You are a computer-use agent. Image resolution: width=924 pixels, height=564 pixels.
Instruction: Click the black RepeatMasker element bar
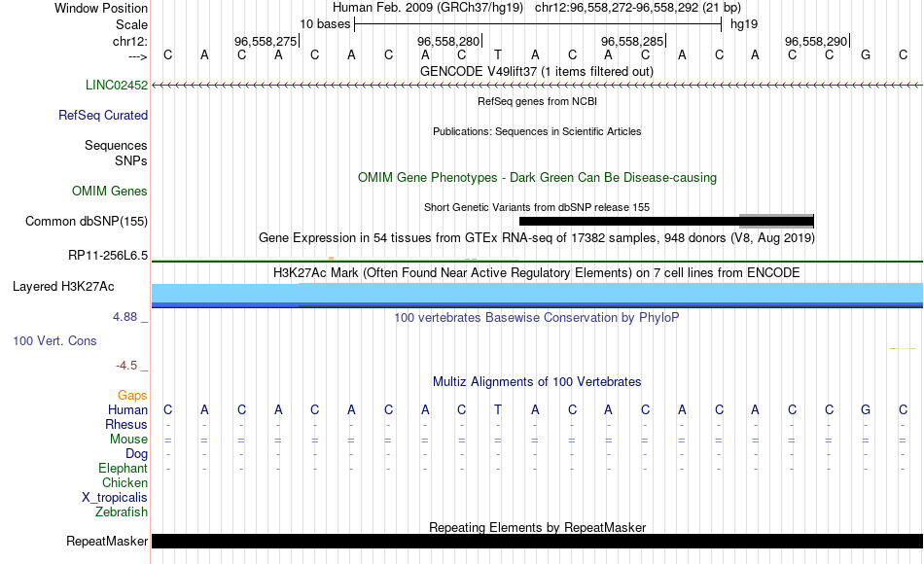(x=537, y=541)
